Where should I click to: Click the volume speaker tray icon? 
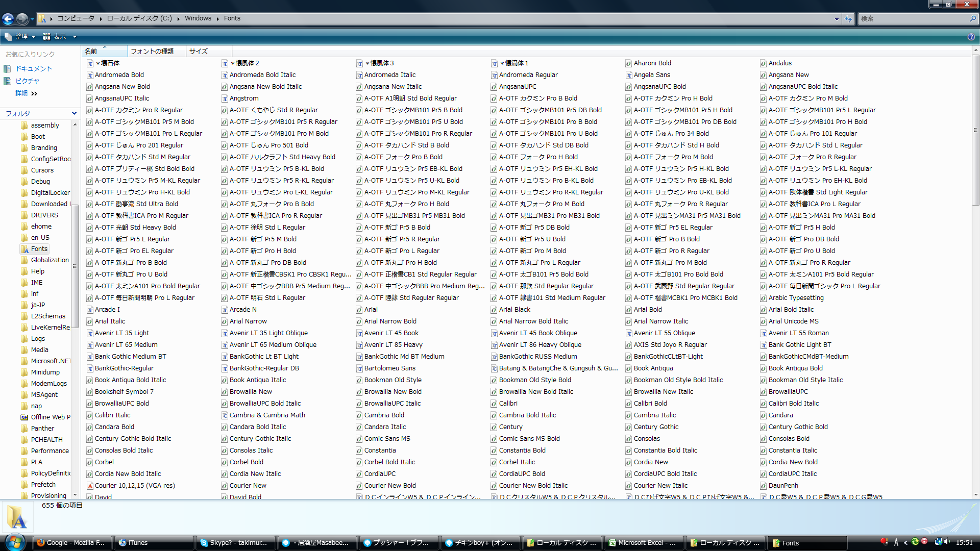(x=947, y=542)
